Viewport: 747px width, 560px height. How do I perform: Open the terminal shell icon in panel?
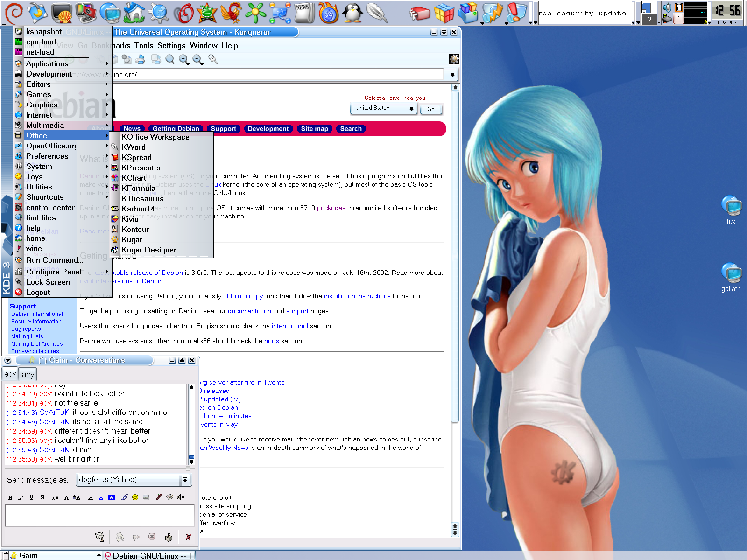click(62, 13)
